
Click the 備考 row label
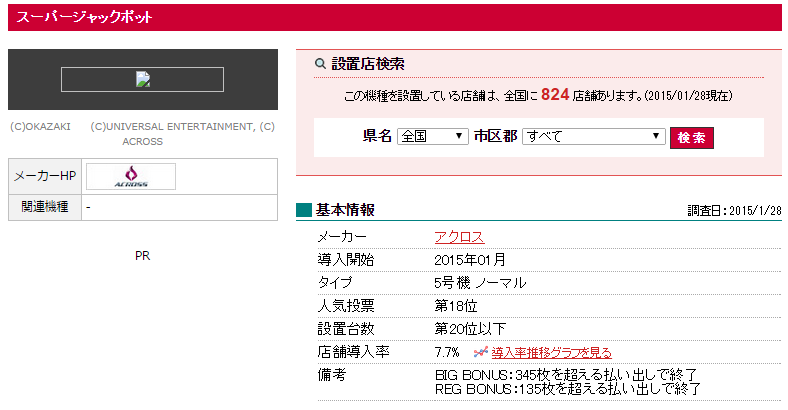coord(332,375)
